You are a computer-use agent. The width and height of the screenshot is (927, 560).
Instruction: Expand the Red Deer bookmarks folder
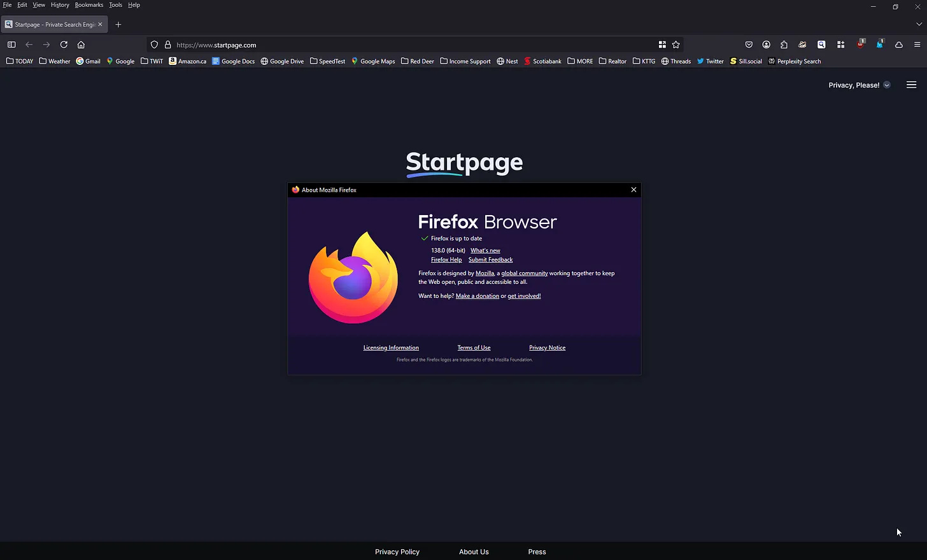418,61
